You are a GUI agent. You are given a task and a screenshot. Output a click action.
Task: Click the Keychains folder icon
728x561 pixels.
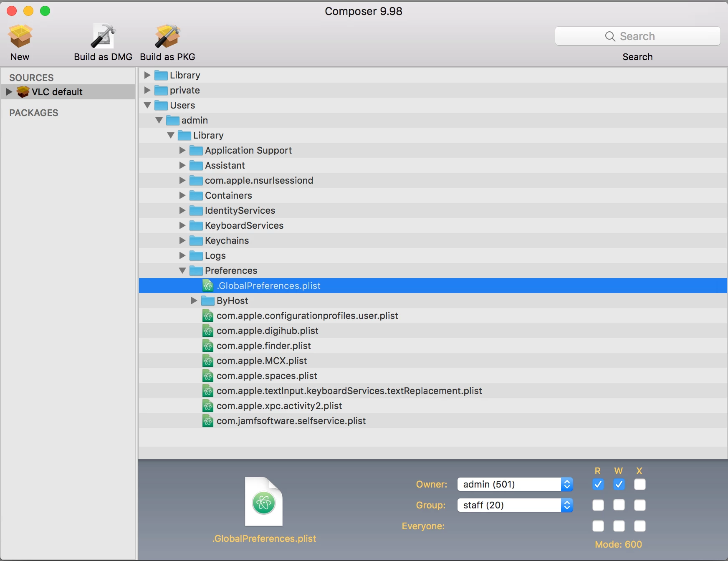coord(196,241)
